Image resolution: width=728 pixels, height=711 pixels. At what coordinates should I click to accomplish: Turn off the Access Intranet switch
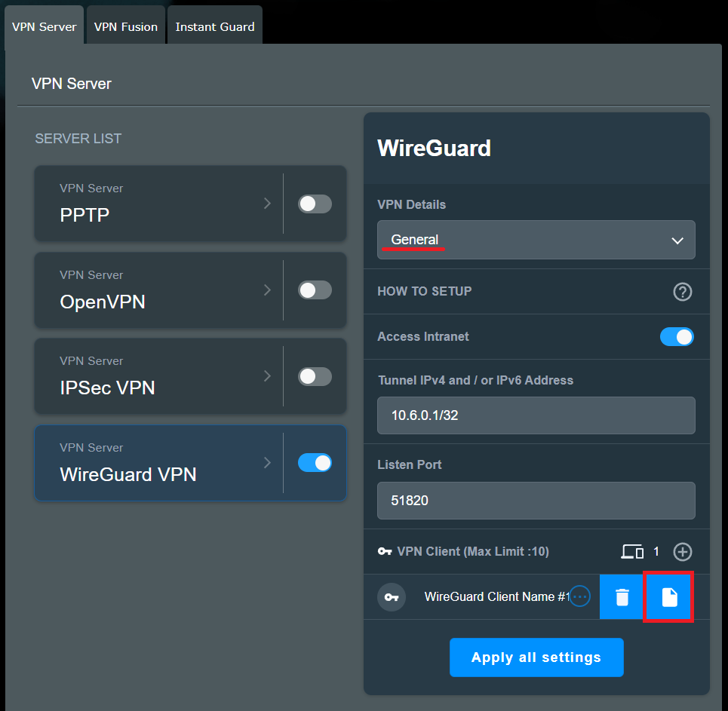(677, 337)
